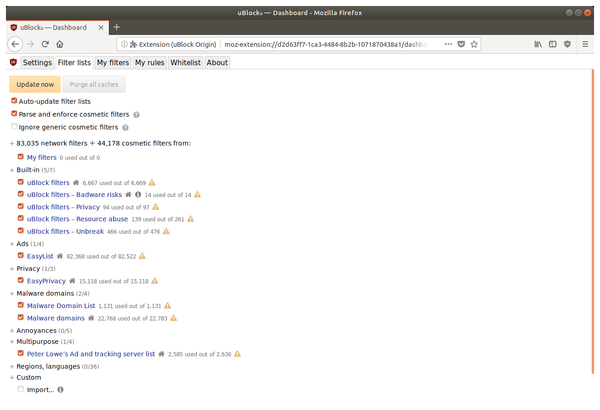The image size is (600, 410).
Task: Click the URL address field
Action: [x=325, y=44]
